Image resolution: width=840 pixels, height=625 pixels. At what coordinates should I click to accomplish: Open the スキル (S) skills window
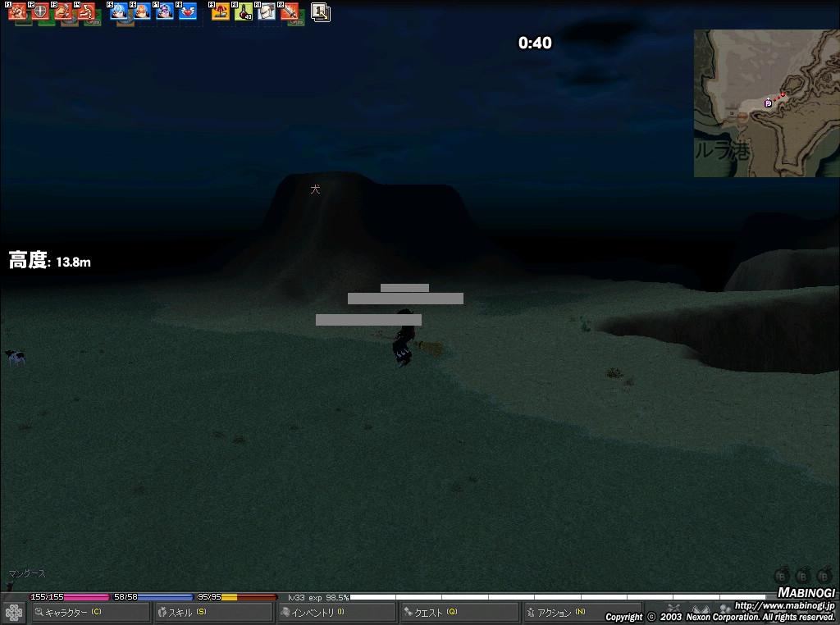pyautogui.click(x=213, y=613)
